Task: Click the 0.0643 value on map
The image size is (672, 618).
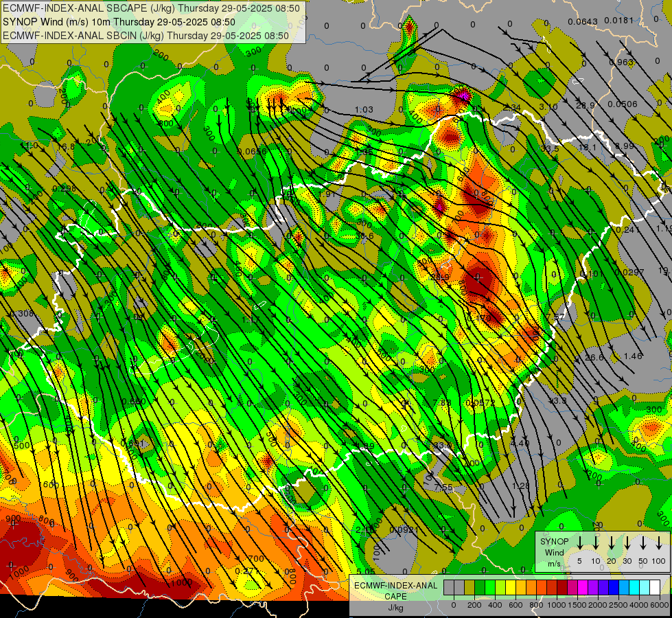Action: click(x=583, y=22)
